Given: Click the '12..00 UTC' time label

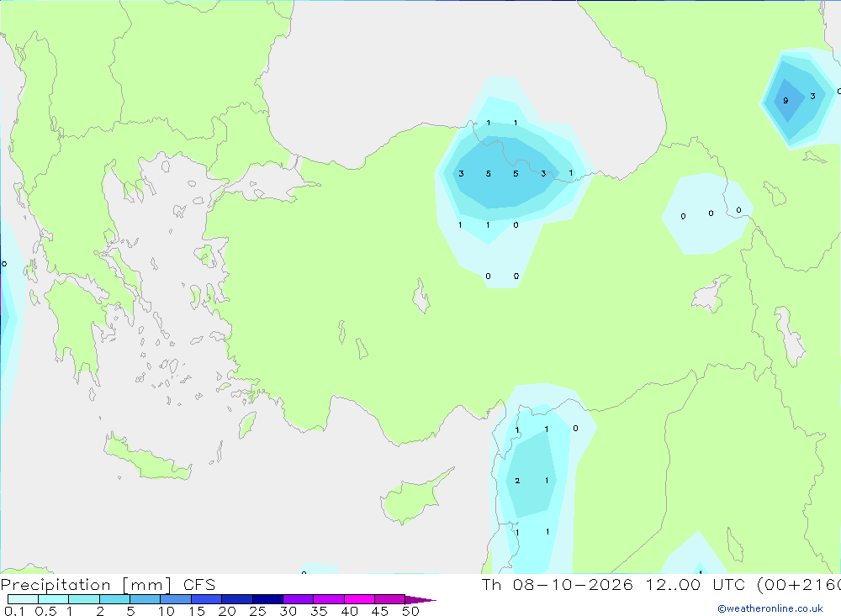Looking at the screenshot, I should pyautogui.click(x=696, y=584).
